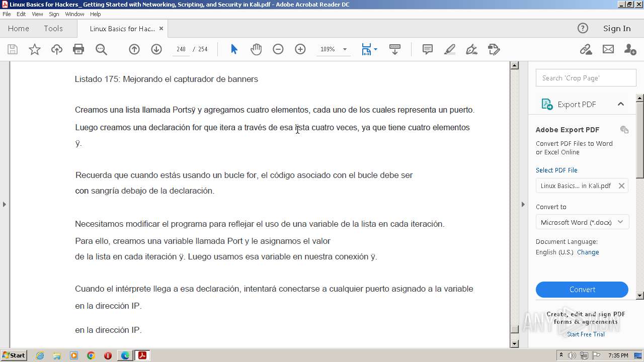644x362 pixels.
Task: Change the document language link
Action: pos(588,252)
